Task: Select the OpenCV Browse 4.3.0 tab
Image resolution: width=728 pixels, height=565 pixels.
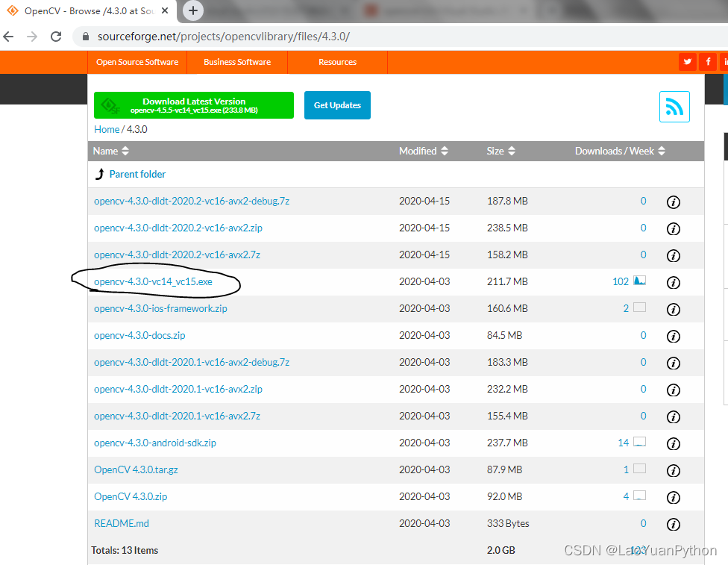Action: (x=88, y=11)
